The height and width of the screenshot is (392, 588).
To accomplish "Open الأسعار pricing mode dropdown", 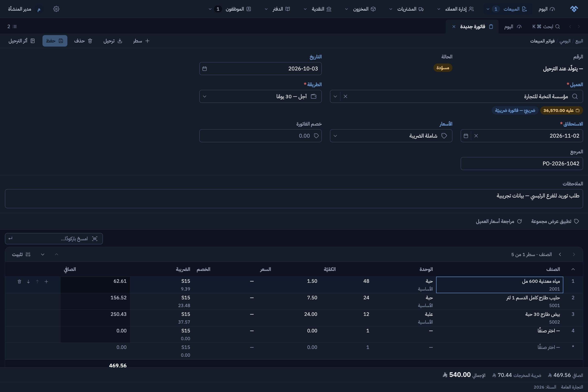I will click(391, 136).
